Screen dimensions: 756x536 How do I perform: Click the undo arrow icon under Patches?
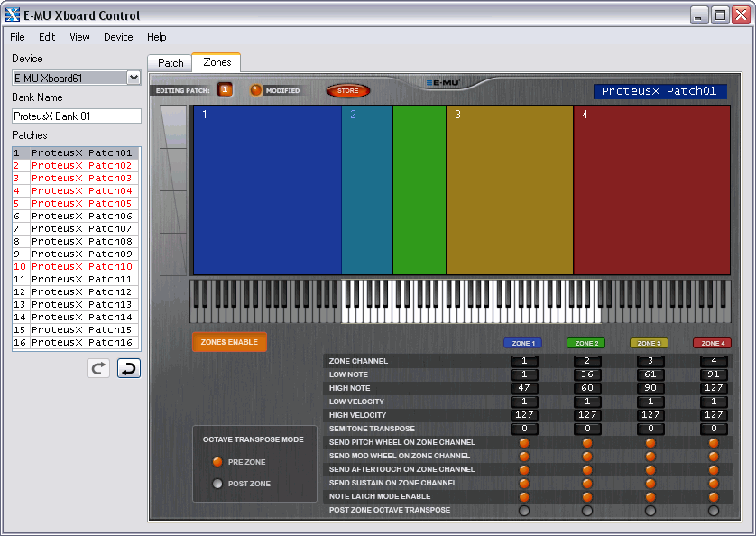pos(129,368)
